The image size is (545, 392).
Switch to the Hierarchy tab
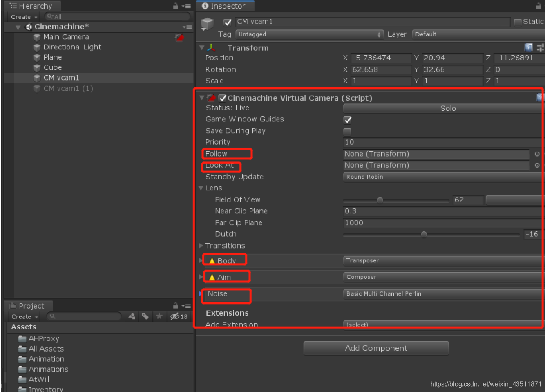(x=32, y=6)
